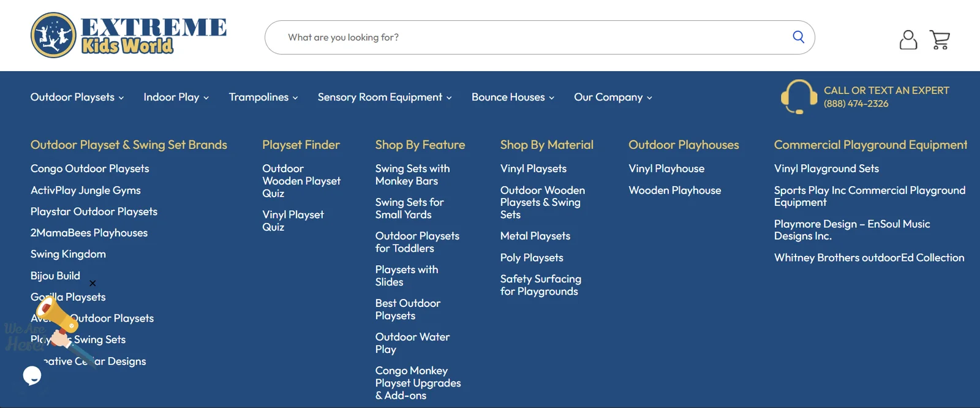
Task: Browse Swing Sets for Small Yards
Action: point(409,208)
